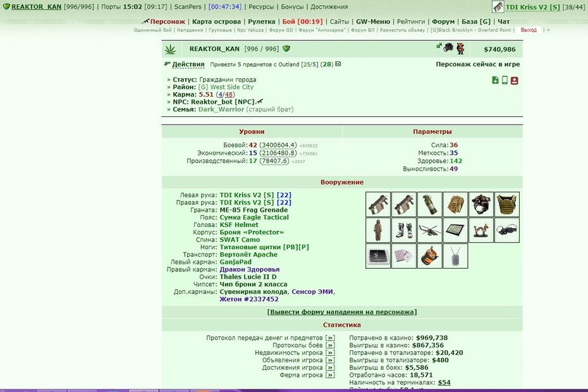Viewport: 588px width, 392px height.
Task: Open the Eagle Tactical bag item icon
Action: point(455,204)
